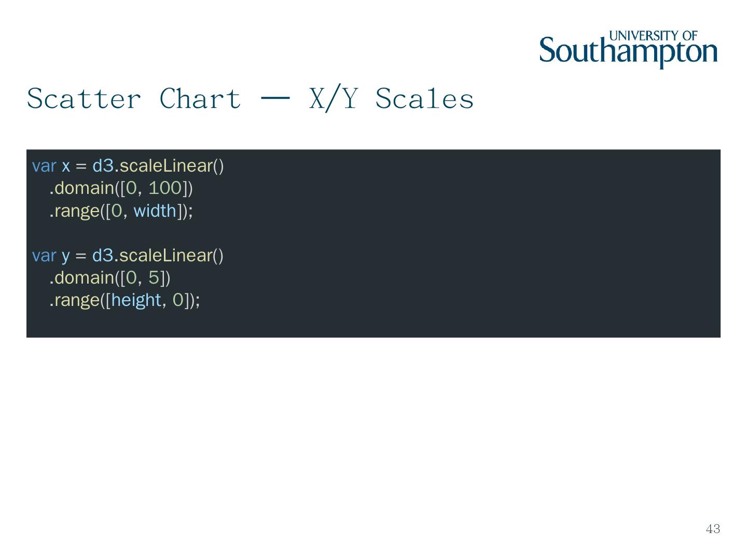Click "scaleLinear" on the y scale line

point(166,256)
